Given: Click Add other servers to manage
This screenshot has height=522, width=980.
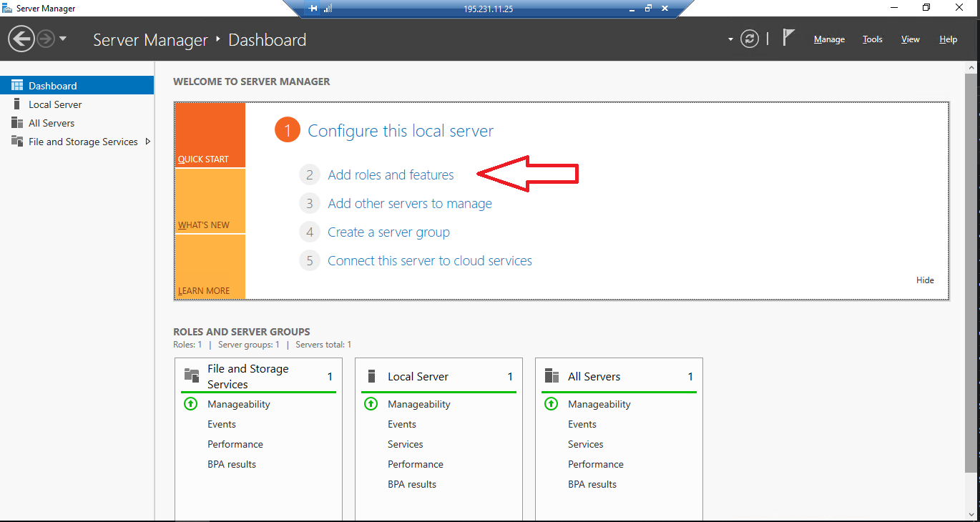Looking at the screenshot, I should coord(409,204).
